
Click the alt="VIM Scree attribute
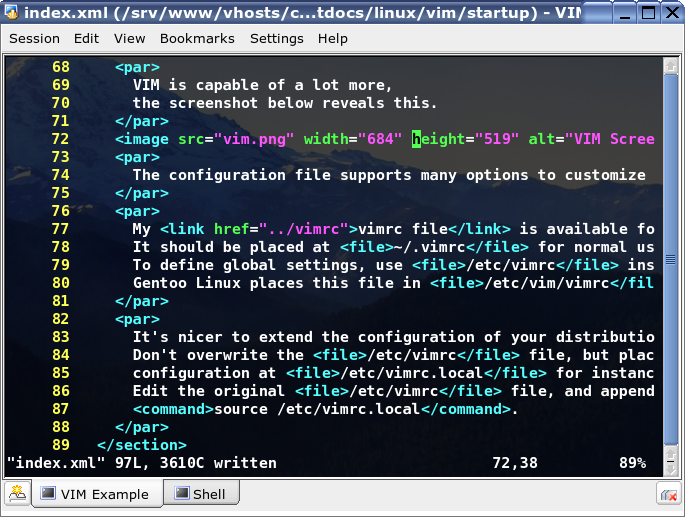coord(592,139)
